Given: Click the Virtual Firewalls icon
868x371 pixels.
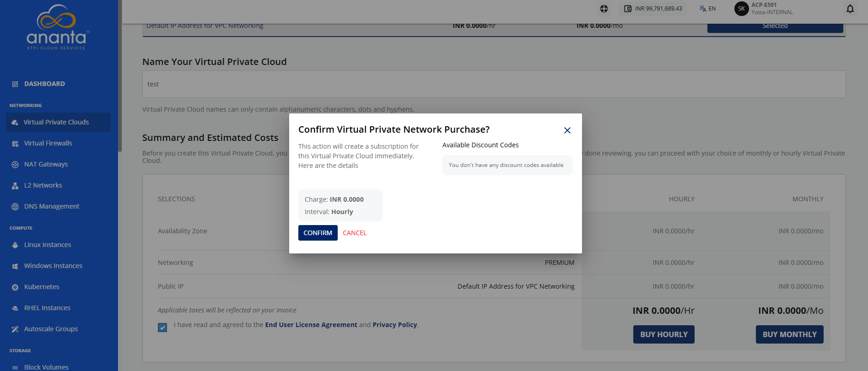Looking at the screenshot, I should coord(15,143).
